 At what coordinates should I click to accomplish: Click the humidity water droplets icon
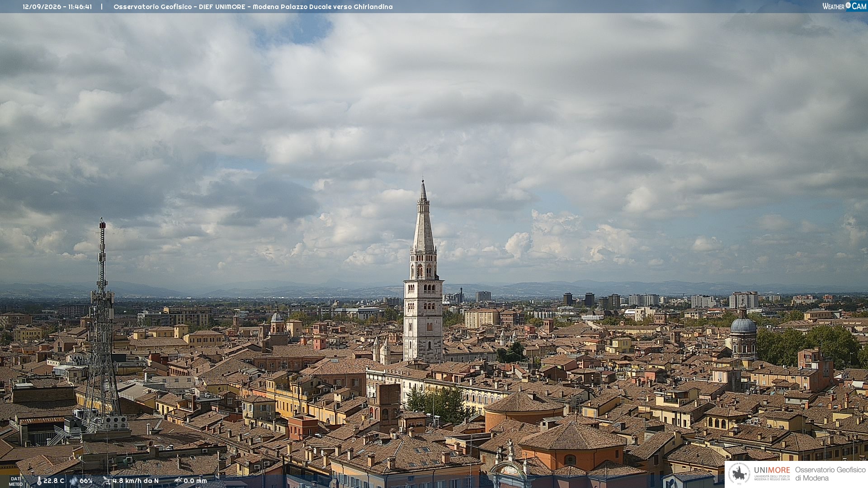[74, 481]
